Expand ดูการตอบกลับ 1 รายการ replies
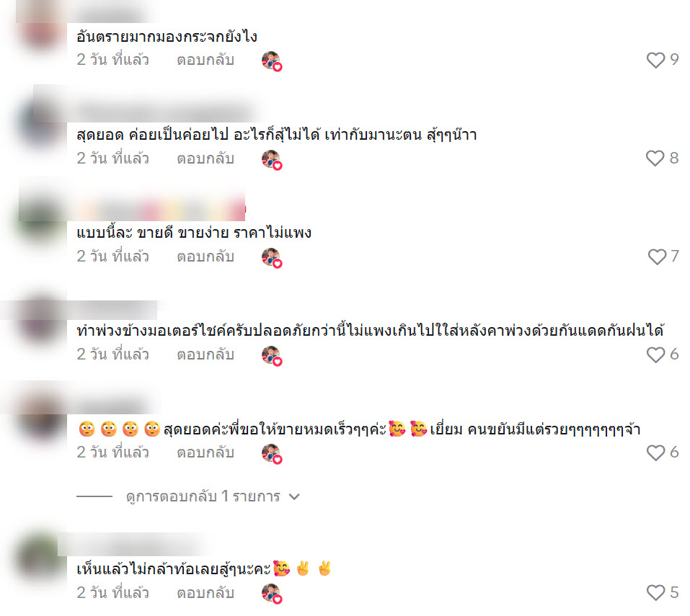Image resolution: width=690 pixels, height=616 pixels. point(203,496)
